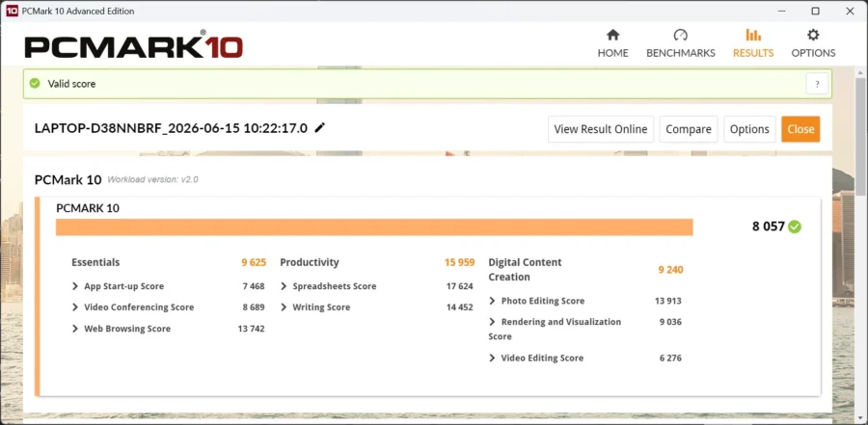Close the result with orange Close button
Viewport: 868px width, 425px height.
click(800, 129)
